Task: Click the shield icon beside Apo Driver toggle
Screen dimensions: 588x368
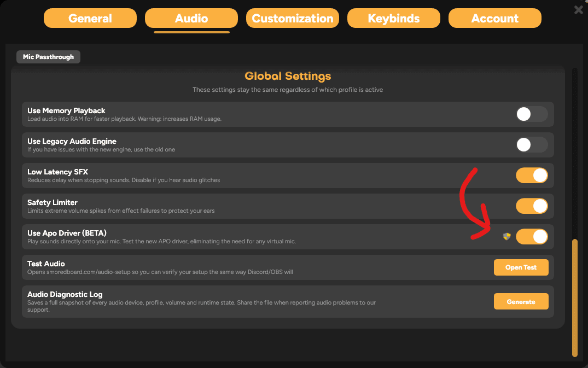Action: (507, 236)
